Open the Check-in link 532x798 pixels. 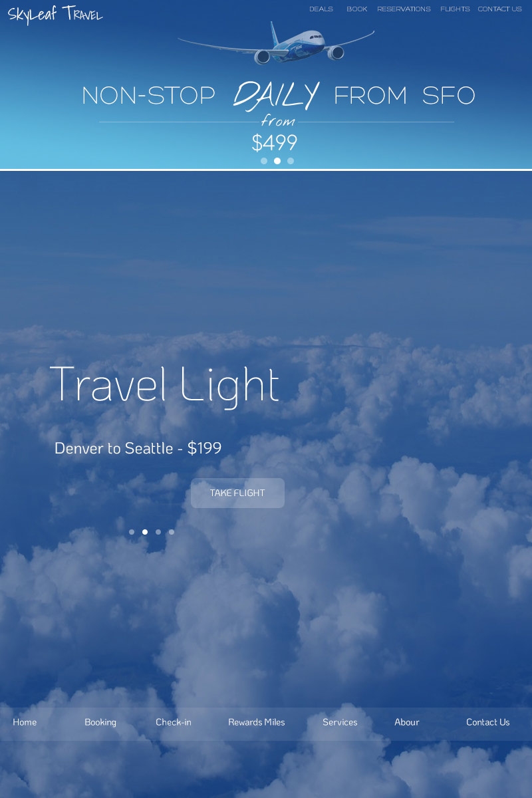174,722
